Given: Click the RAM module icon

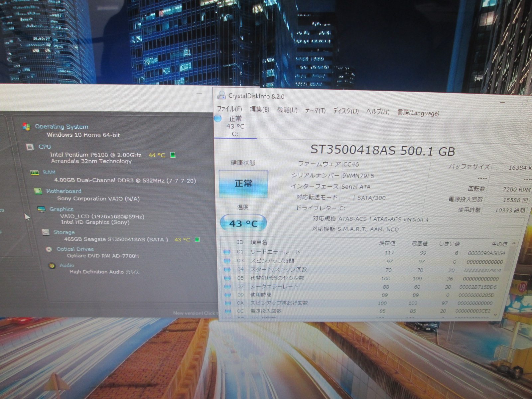Looking at the screenshot, I should pos(35,172).
